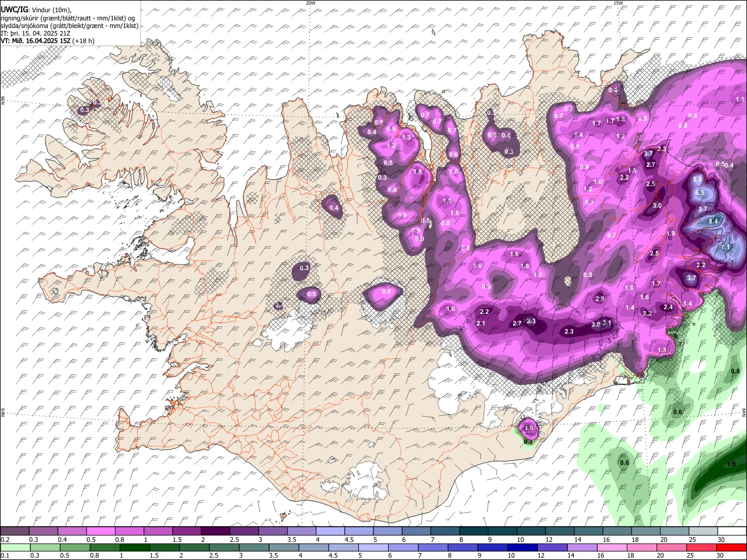Click the 8.4 precipitation value on the map
747x560 pixels.
713,222
